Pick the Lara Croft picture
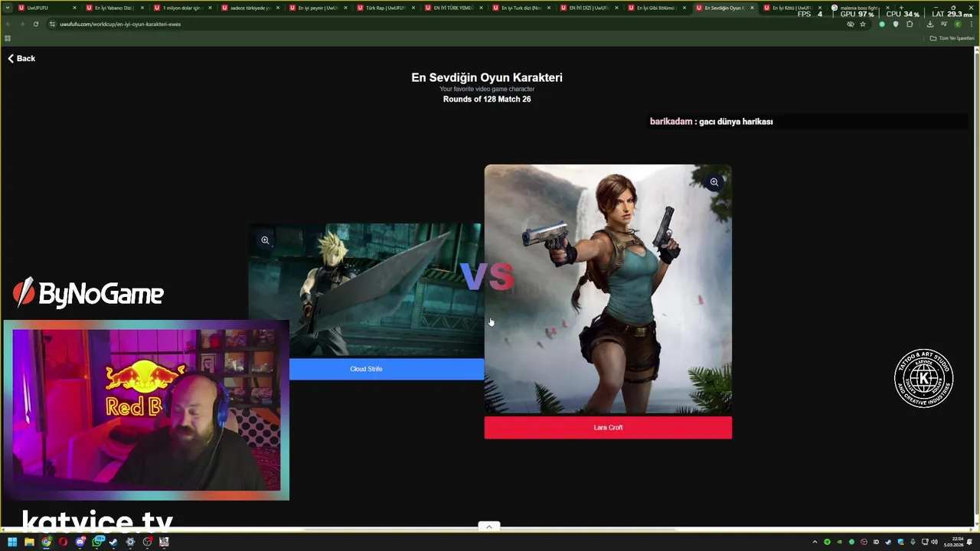The height and width of the screenshot is (551, 980). pos(608,289)
